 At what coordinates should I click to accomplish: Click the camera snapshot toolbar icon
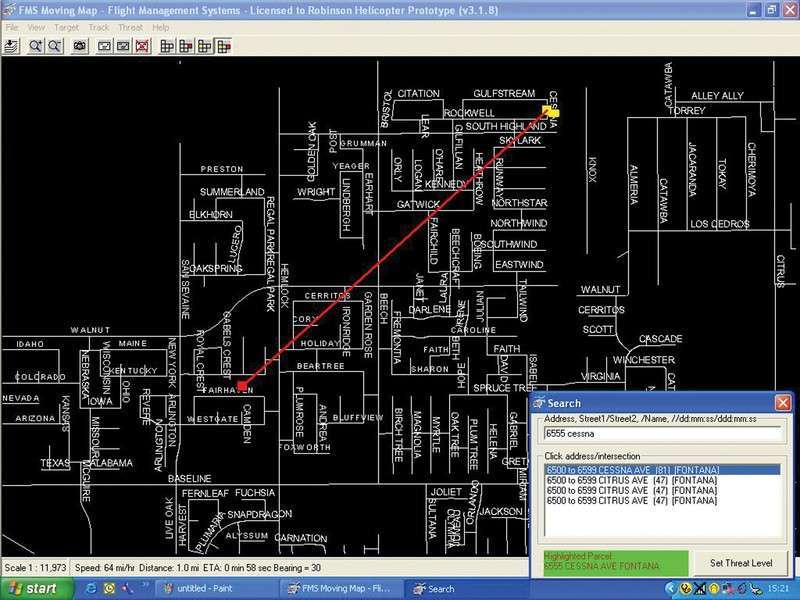[x=81, y=46]
